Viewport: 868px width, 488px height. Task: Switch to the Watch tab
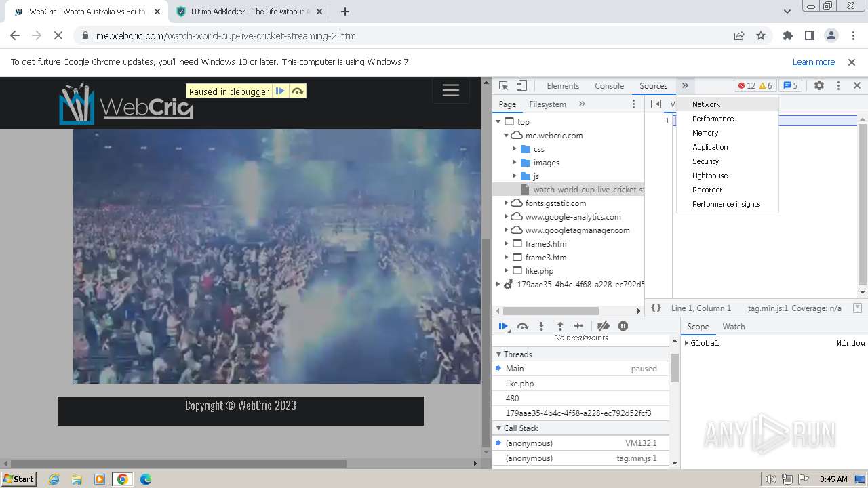pyautogui.click(x=734, y=327)
